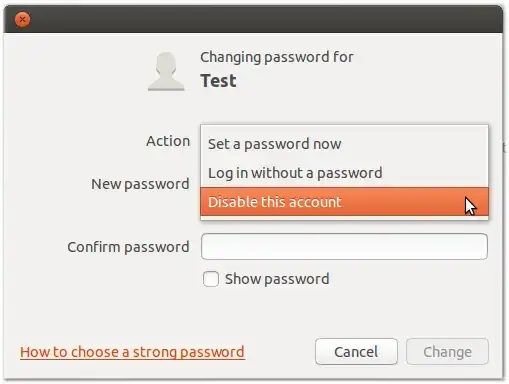Image resolution: width=509 pixels, height=384 pixels.
Task: Click the Cancel button
Action: [x=356, y=352]
